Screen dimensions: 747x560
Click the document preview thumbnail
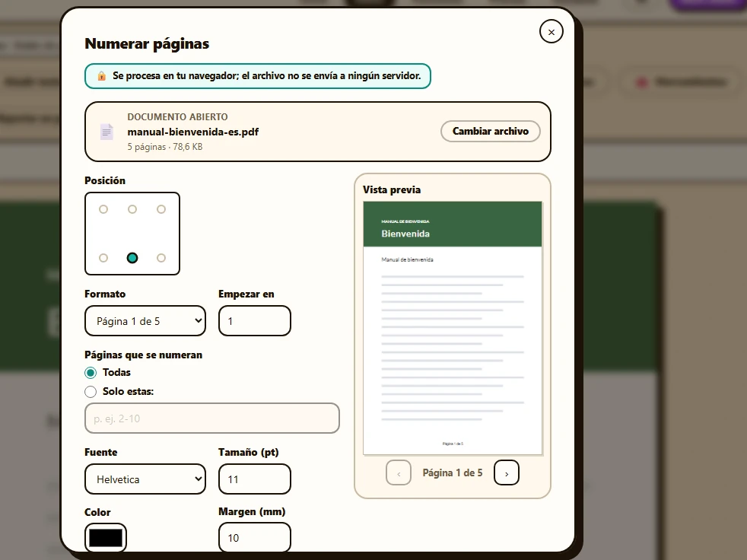pos(453,328)
